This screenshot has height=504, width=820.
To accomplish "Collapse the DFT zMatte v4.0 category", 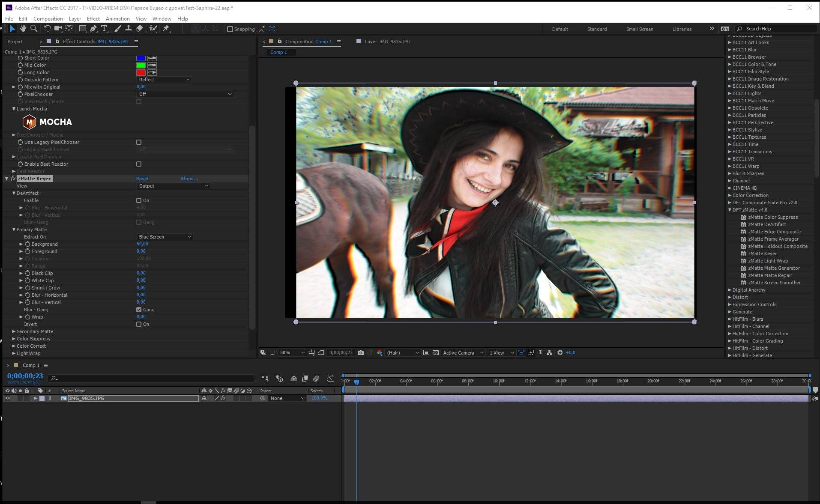I will click(730, 210).
